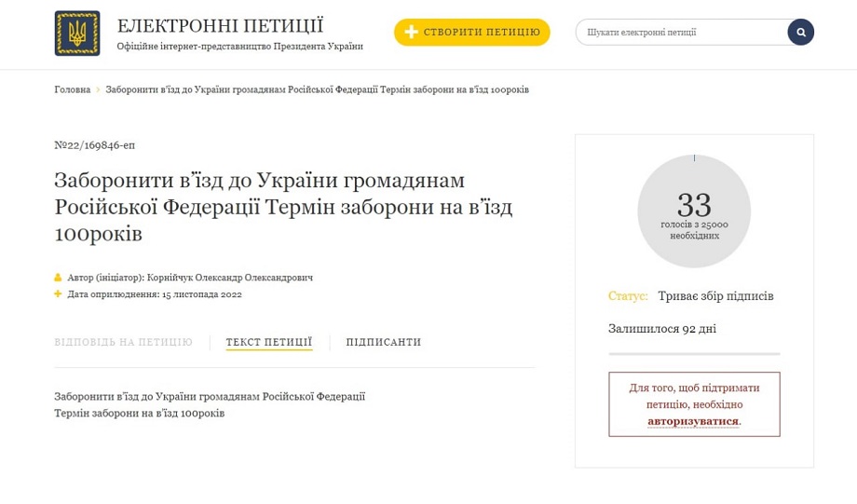
Task: Click petition number №22/169846-еп
Action: (x=95, y=145)
